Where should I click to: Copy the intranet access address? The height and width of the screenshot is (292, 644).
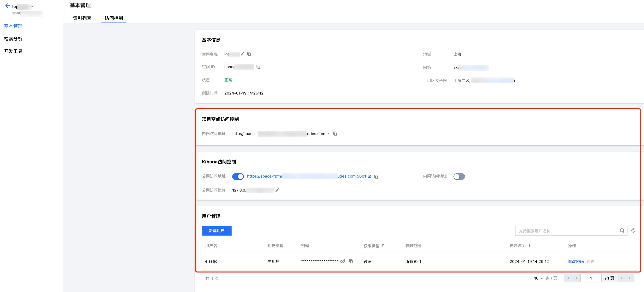coord(335,134)
